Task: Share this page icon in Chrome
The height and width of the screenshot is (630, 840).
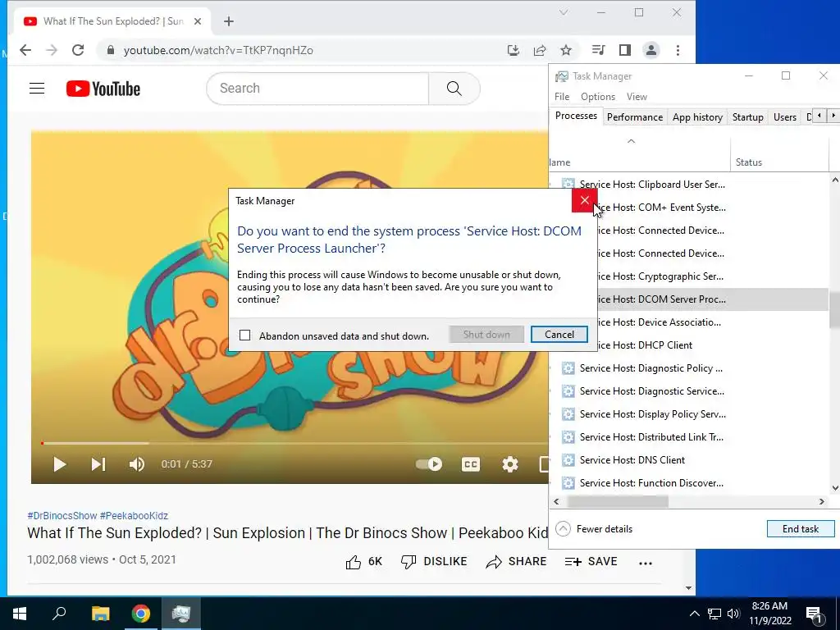Action: coord(540,50)
